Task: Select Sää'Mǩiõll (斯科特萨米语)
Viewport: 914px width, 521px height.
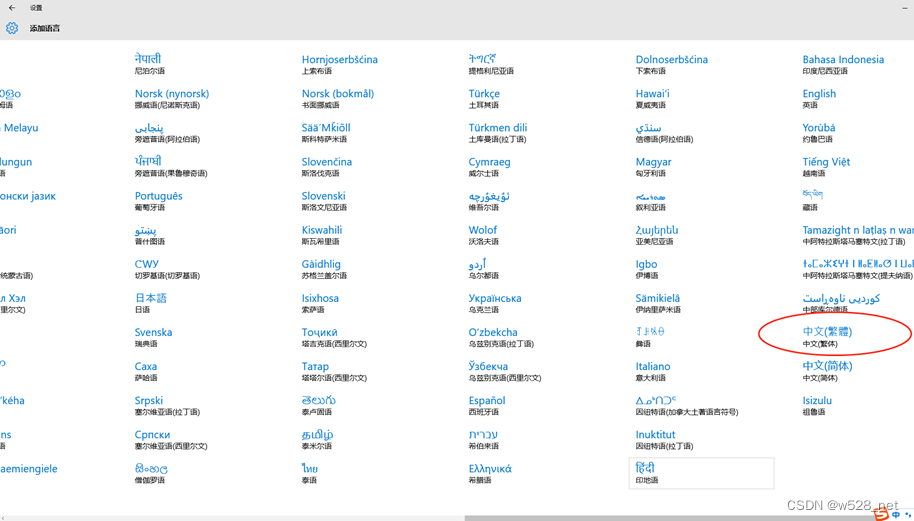Action: [x=326, y=133]
